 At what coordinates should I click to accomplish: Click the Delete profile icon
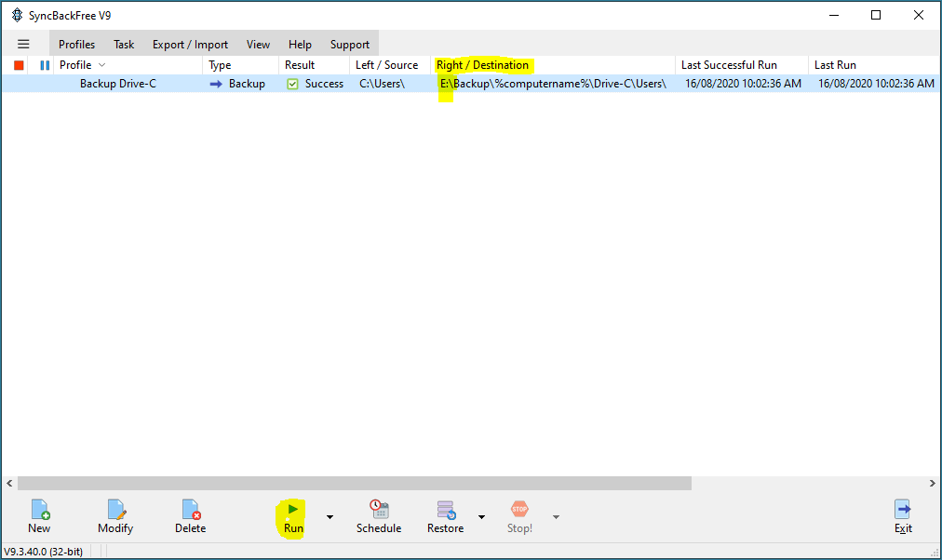coord(191,510)
